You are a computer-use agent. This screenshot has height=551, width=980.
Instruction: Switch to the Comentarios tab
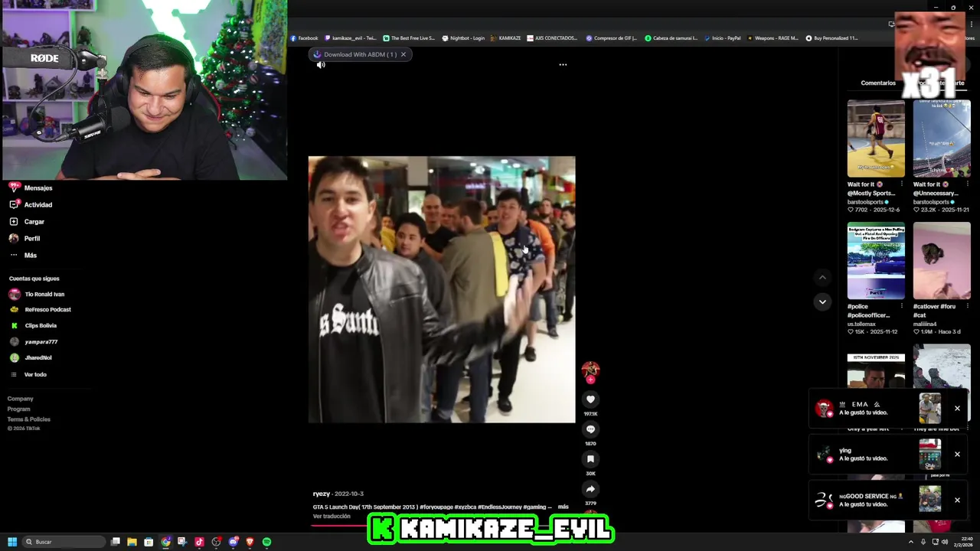tap(878, 83)
